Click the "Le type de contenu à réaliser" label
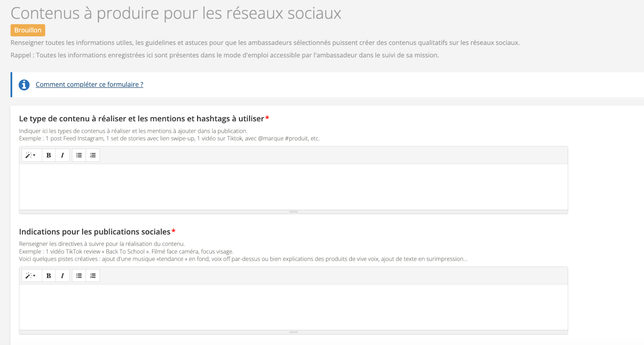Image resolution: width=644 pixels, height=345 pixels. coord(141,119)
